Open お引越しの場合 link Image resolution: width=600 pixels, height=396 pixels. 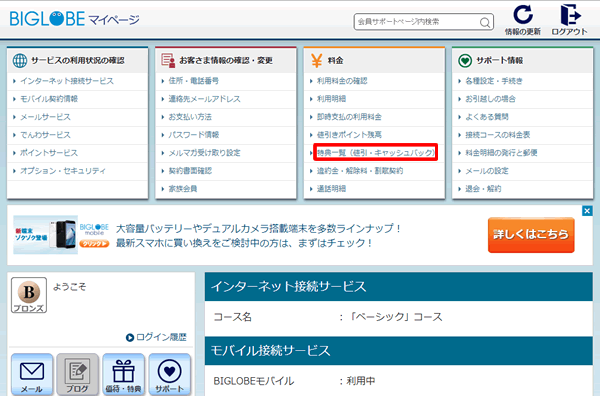pyautogui.click(x=490, y=99)
